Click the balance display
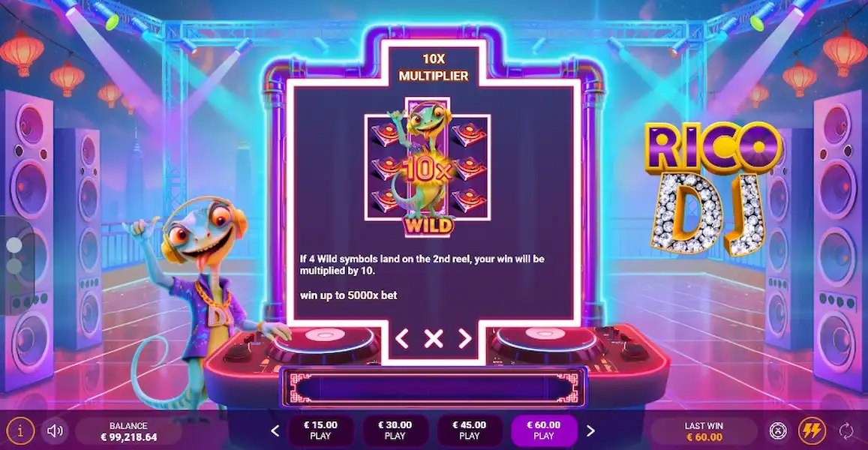Viewport: 868px width, 450px height. [x=128, y=431]
